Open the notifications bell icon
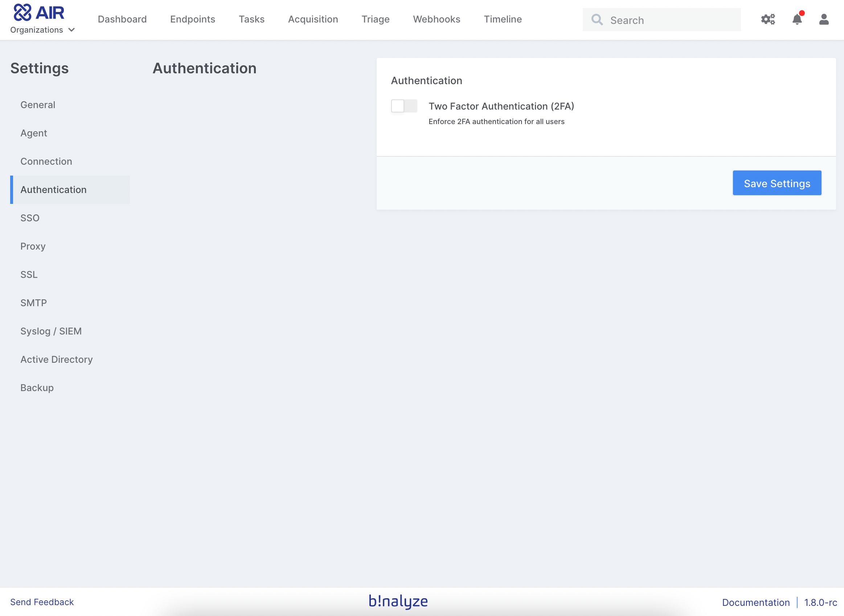 [796, 19]
